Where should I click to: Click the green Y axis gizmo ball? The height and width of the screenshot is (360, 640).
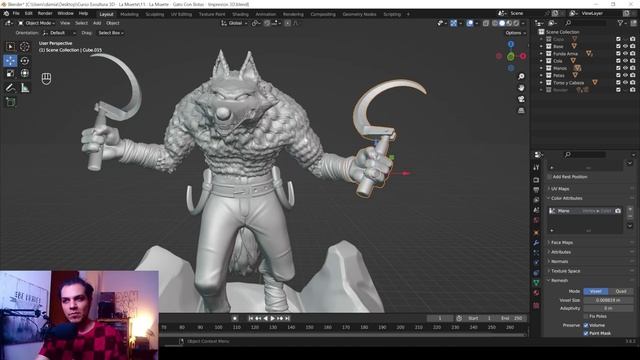click(511, 56)
